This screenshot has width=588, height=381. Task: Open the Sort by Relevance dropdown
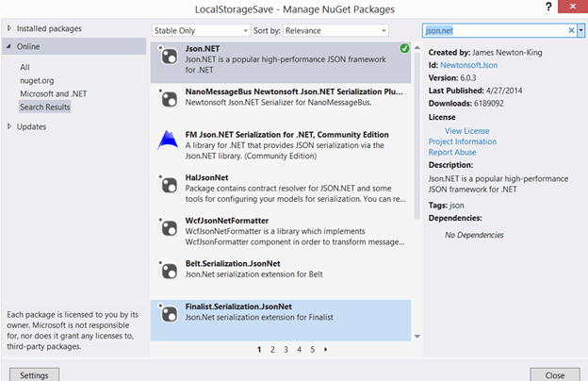click(335, 30)
